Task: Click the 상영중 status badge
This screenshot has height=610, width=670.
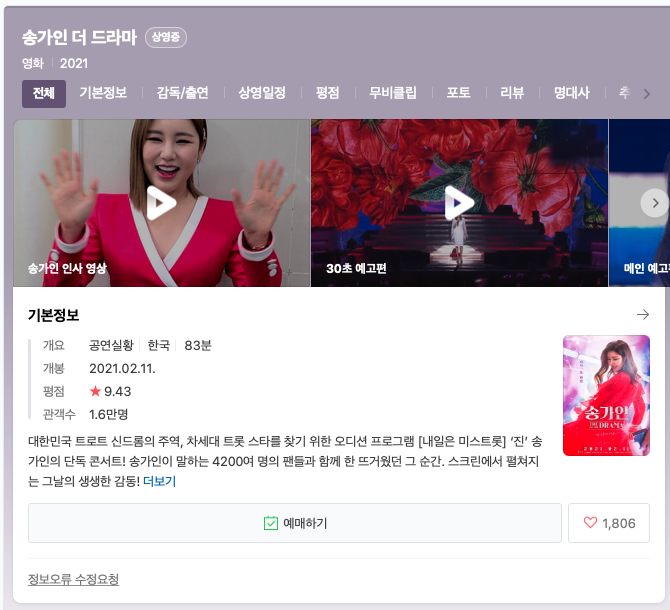Action: pos(166,37)
